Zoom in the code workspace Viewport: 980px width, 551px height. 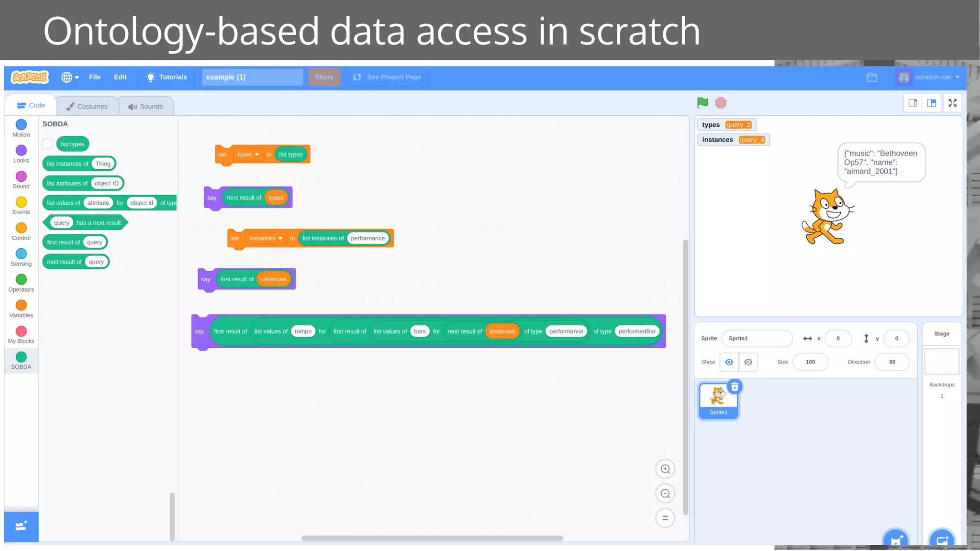[x=665, y=469]
